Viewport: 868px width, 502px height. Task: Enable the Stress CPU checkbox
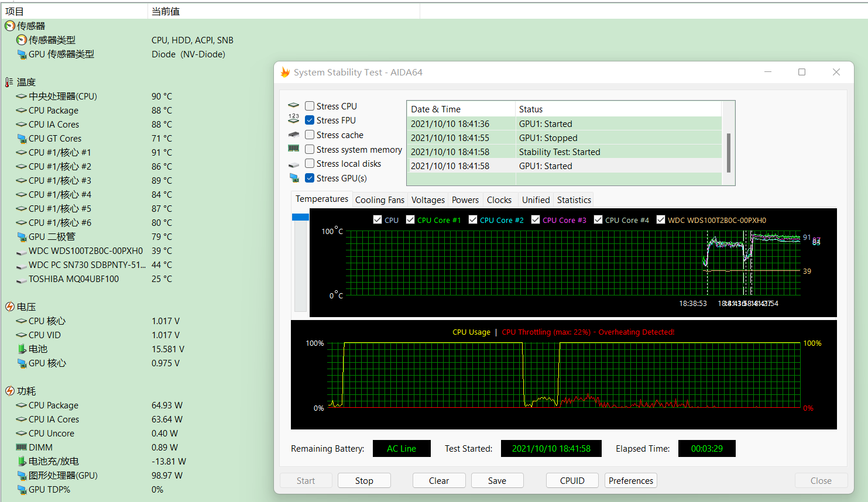coord(310,106)
